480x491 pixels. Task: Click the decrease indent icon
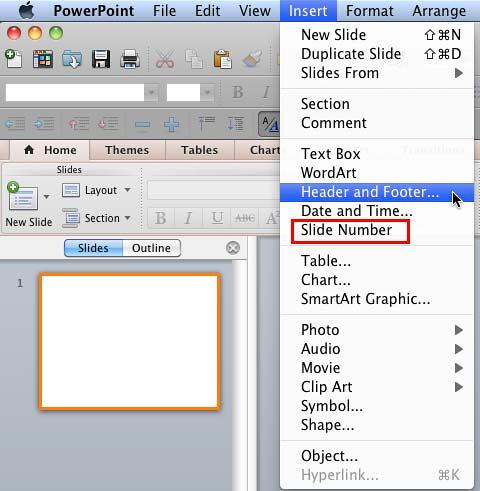(x=15, y=124)
